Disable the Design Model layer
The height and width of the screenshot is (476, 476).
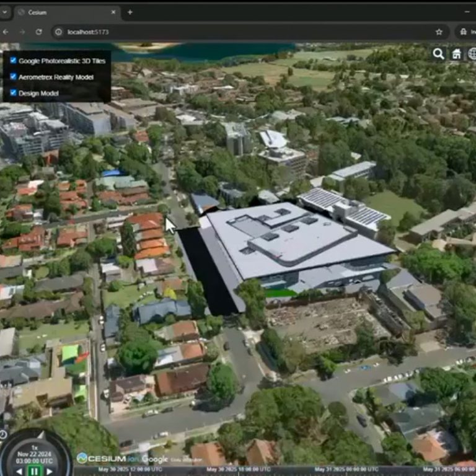click(x=13, y=93)
